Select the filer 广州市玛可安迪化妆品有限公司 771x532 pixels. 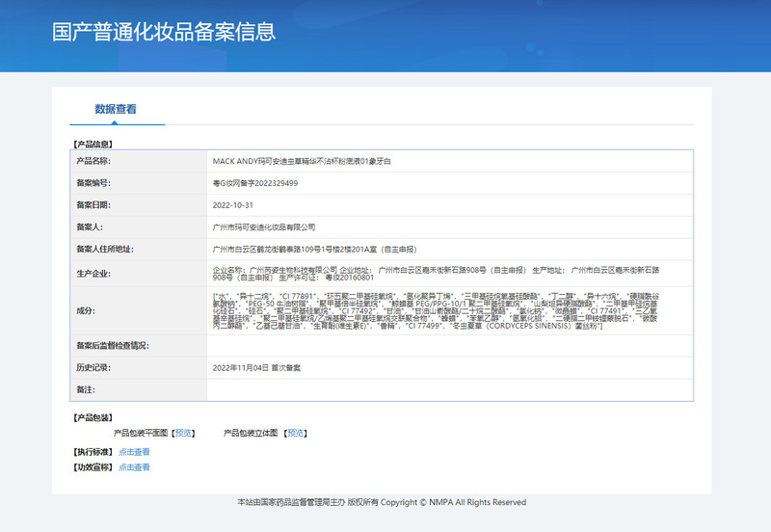tap(264, 227)
